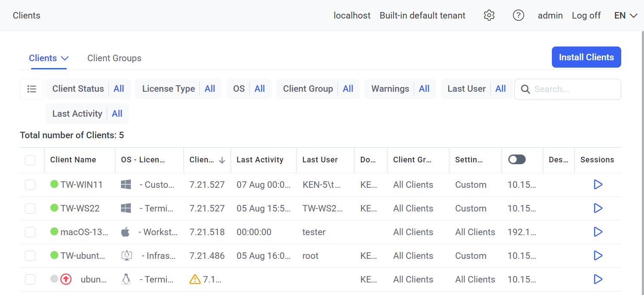Expand the EN language dropdown
Image resolution: width=644 pixels, height=295 pixels.
pyautogui.click(x=625, y=16)
